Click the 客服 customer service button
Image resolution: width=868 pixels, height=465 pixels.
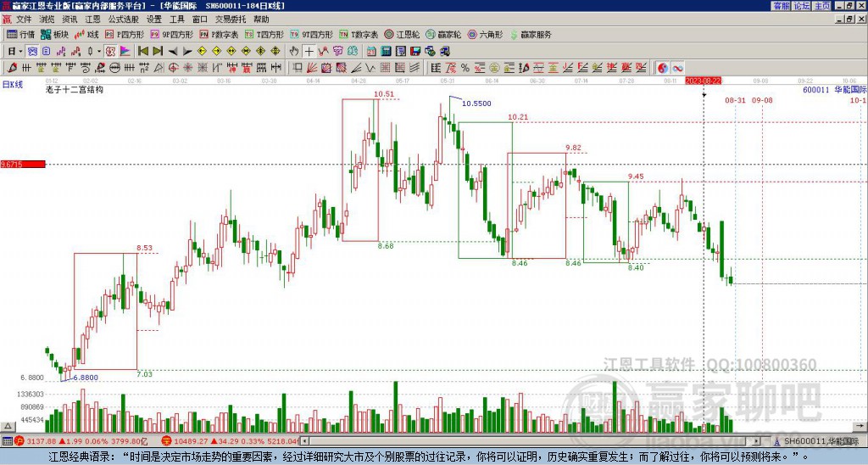[x=781, y=6]
